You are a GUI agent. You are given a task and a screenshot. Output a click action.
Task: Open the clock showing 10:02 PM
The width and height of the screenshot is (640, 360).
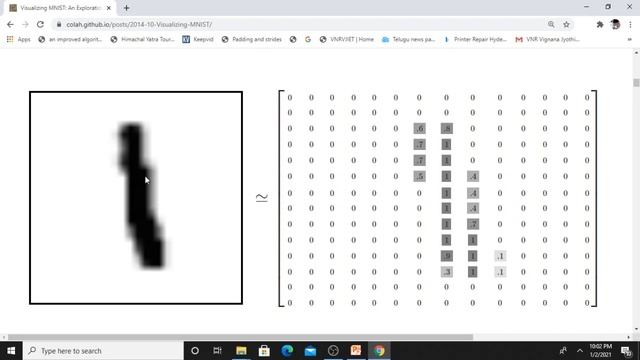[600, 351]
